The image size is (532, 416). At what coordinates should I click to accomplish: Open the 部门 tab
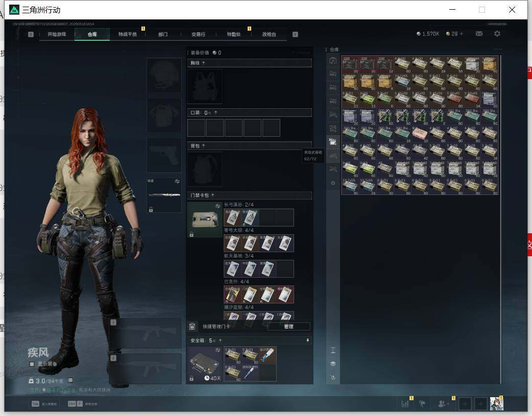[x=163, y=34]
